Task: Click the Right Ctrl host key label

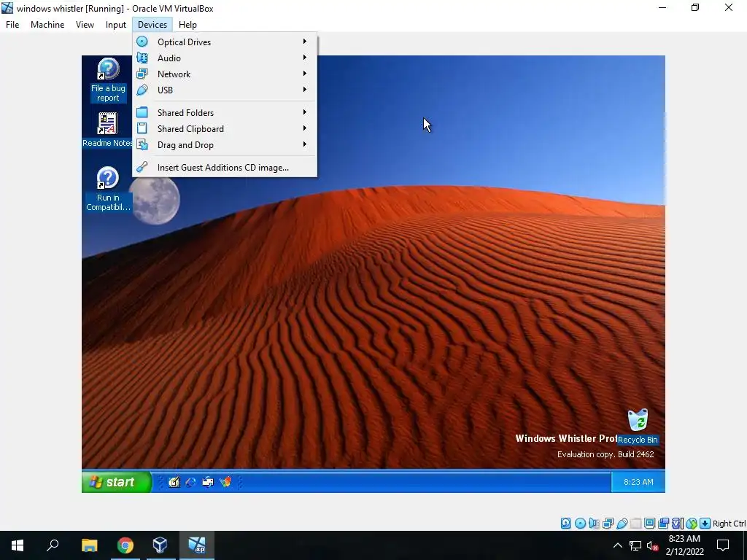Action: 729,524
